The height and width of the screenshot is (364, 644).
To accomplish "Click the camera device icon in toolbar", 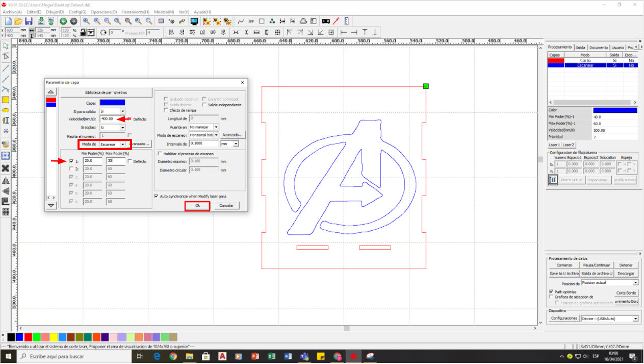I will coord(325,21).
